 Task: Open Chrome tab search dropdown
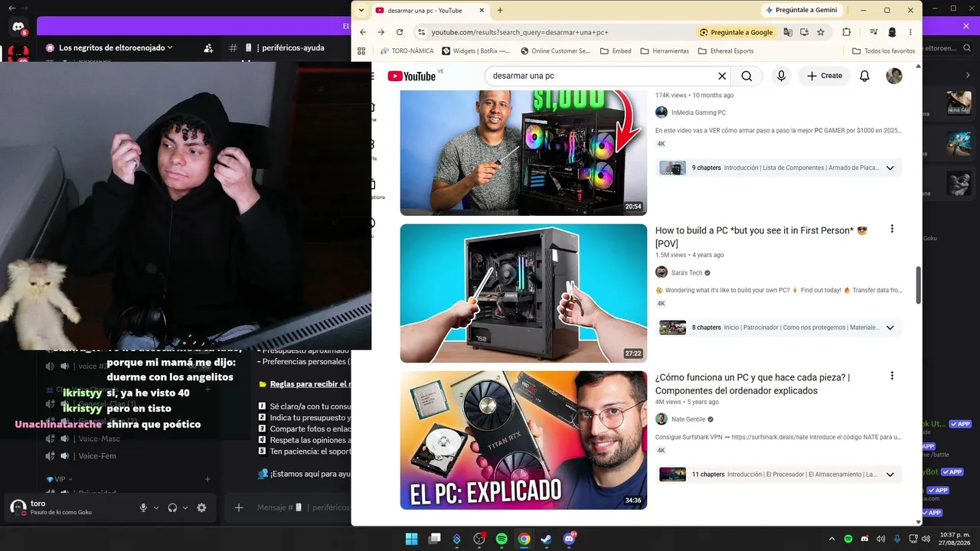coord(362,10)
